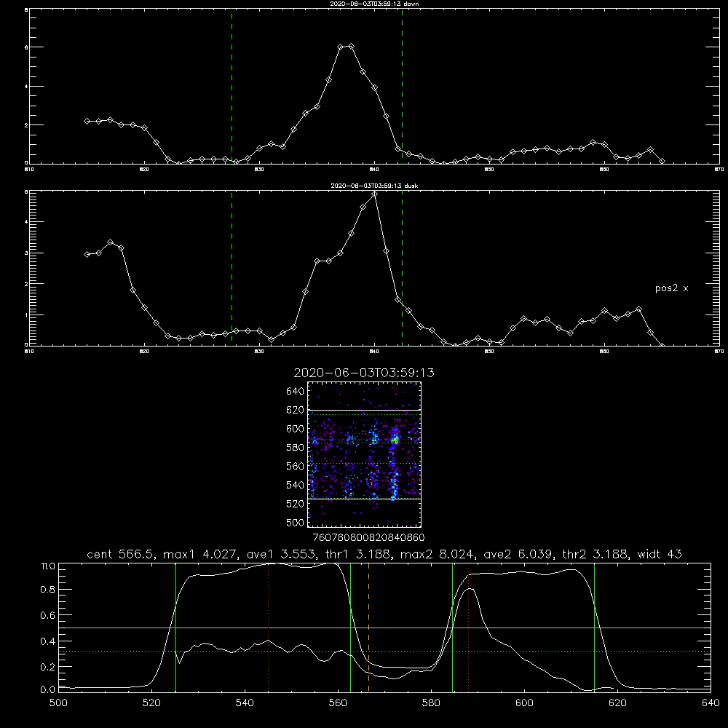Click the "pos2 x" label in dusk plot
The height and width of the screenshot is (728, 728).
click(x=671, y=288)
